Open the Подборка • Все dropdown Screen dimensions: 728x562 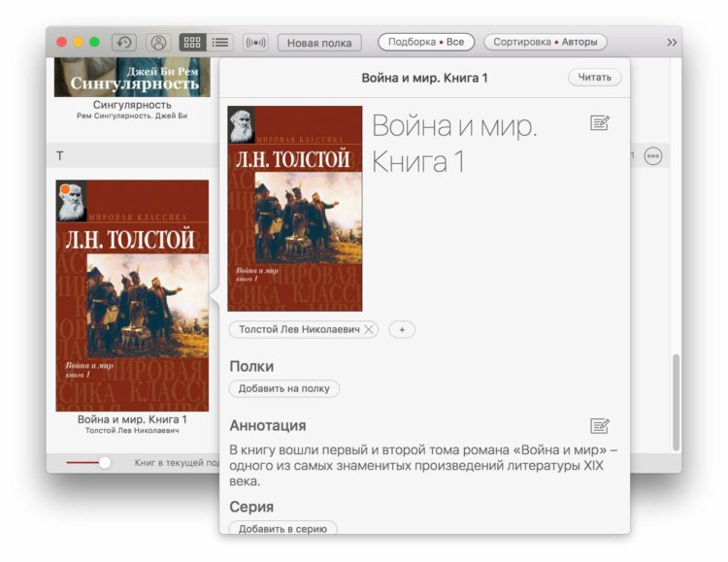point(426,42)
